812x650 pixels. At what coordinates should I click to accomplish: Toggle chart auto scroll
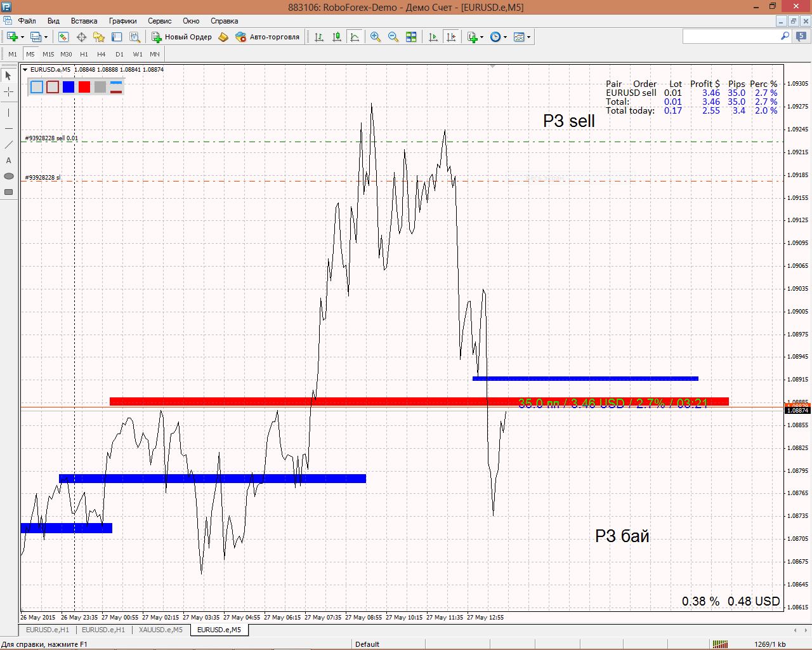[x=433, y=37]
